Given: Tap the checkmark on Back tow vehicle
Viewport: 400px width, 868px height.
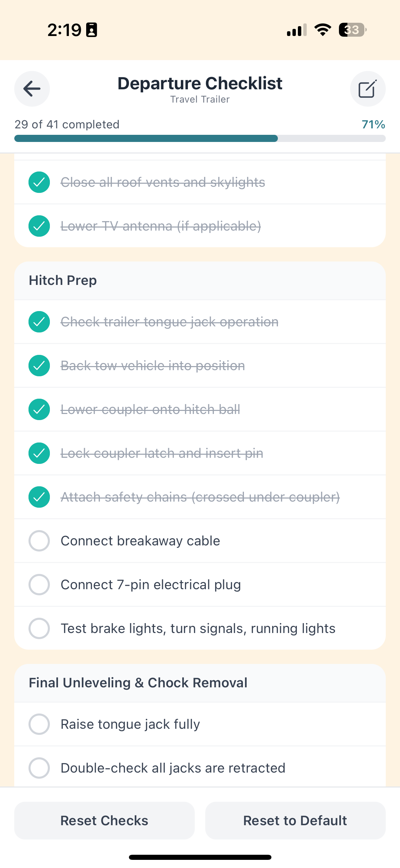Looking at the screenshot, I should (x=39, y=366).
